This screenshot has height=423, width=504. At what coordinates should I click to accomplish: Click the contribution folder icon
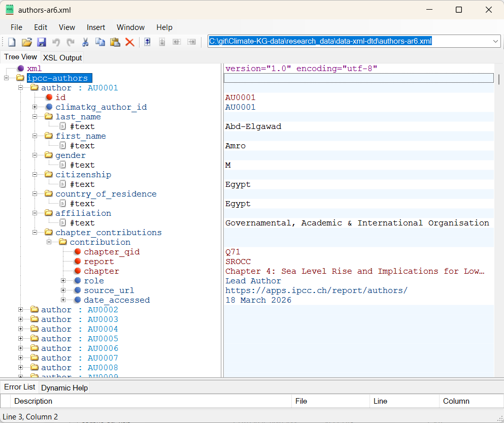click(63, 242)
